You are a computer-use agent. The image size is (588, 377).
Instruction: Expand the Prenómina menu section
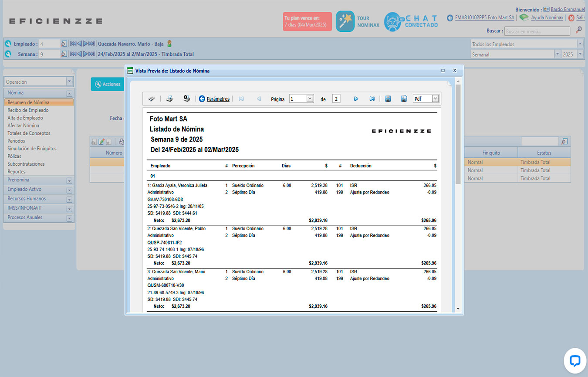pyautogui.click(x=69, y=180)
